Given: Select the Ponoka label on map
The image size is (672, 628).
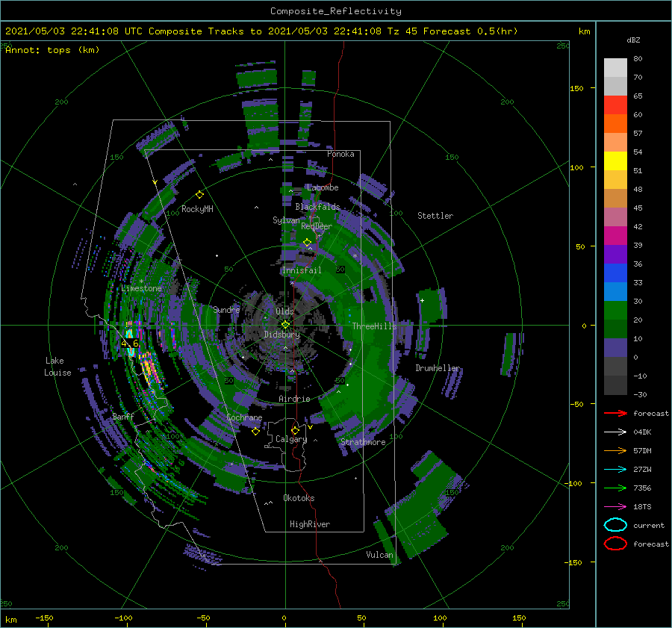Looking at the screenshot, I should coord(340,154).
